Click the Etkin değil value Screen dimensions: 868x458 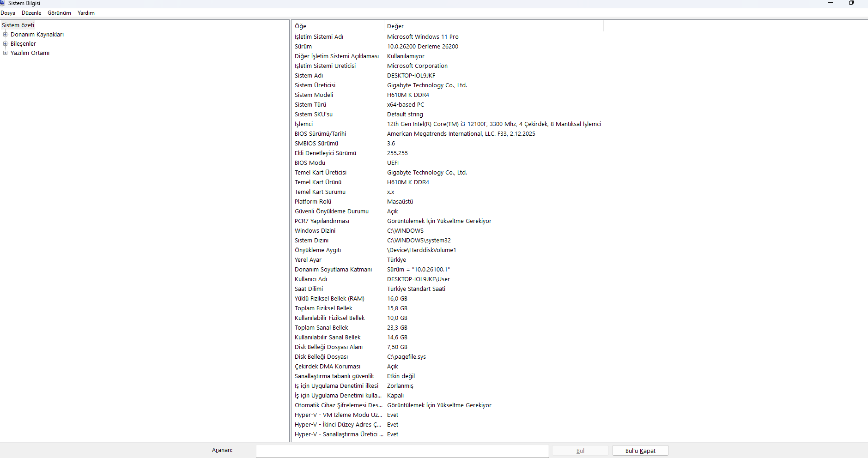pyautogui.click(x=401, y=376)
